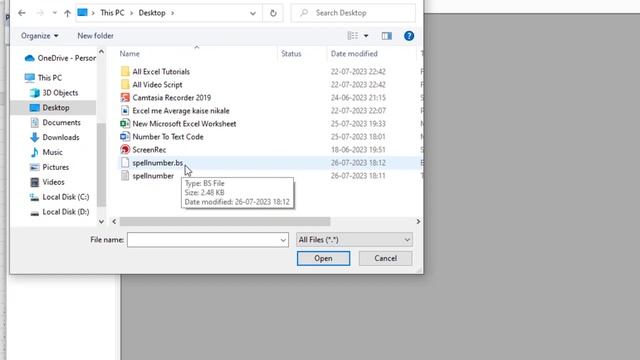Go back using the Back arrow
This screenshot has height=360, width=640.
coord(22,13)
